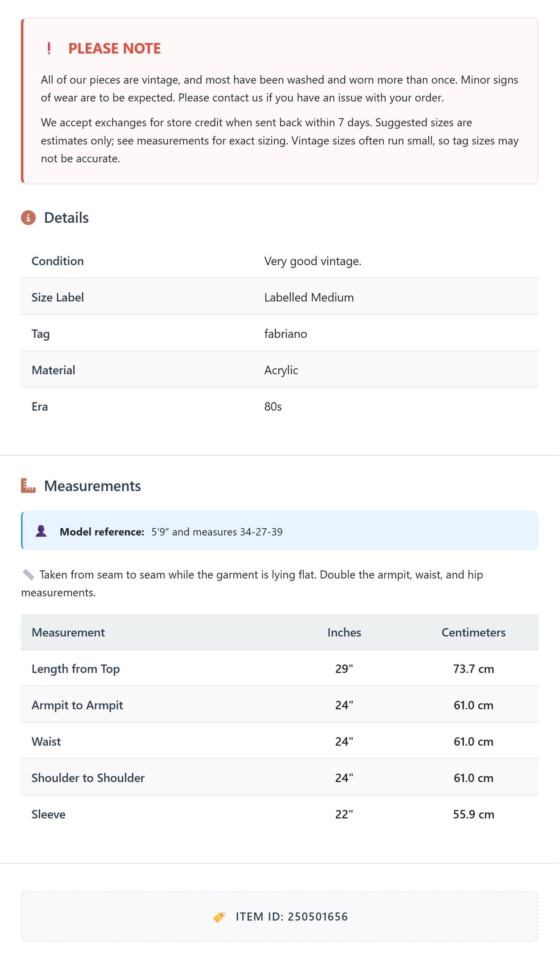Click the fabriano tag value
Image resolution: width=560 pixels, height=959 pixels.
pyautogui.click(x=286, y=334)
